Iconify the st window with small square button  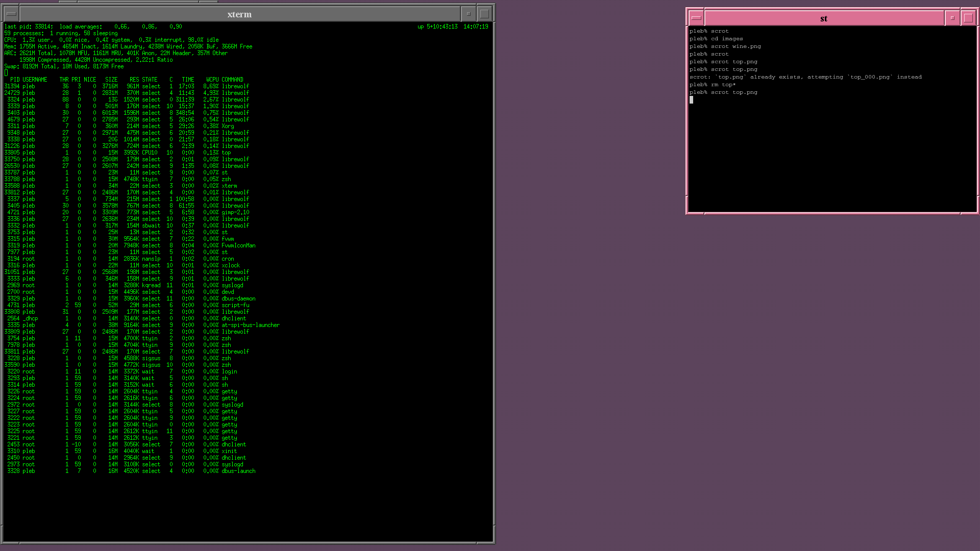click(952, 18)
